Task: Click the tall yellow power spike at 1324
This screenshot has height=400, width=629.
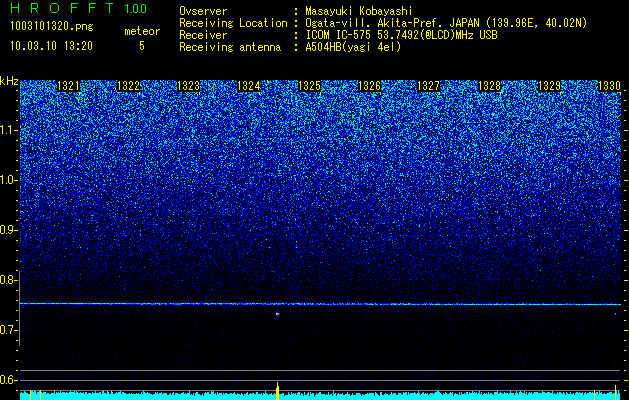Action: coord(277,391)
